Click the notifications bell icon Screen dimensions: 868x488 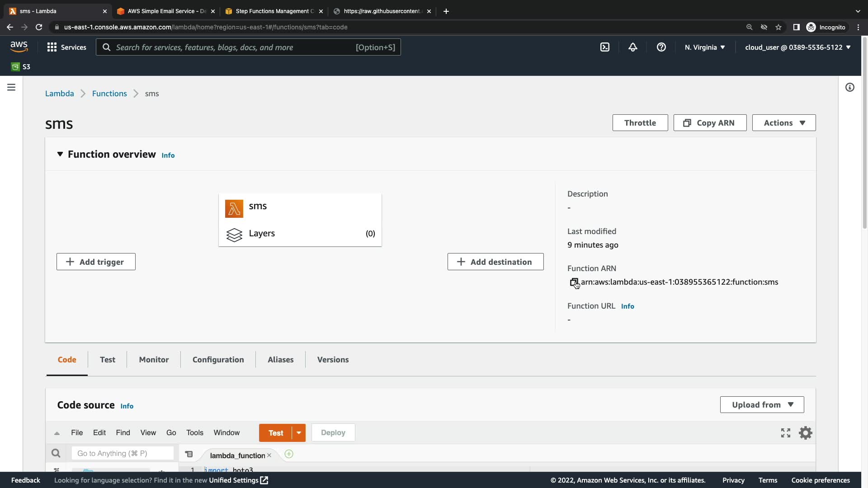click(x=633, y=47)
